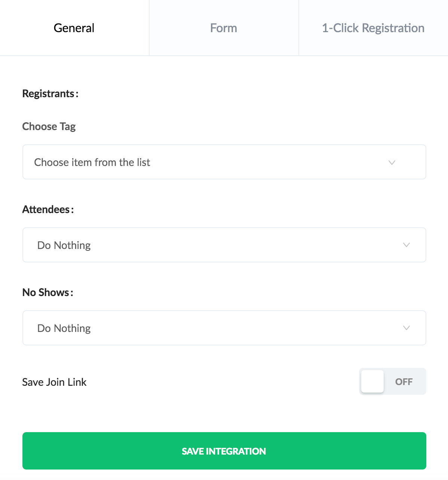Viewport: 448px width, 480px height.
Task: Click the chevron arrow in No Shows dropdown
Action: pos(406,328)
